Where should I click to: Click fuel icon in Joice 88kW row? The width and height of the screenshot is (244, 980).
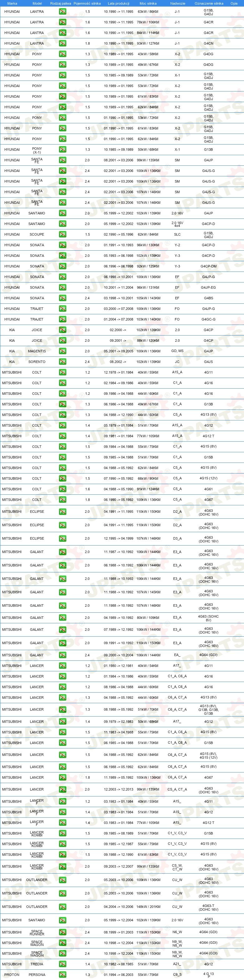point(63,341)
